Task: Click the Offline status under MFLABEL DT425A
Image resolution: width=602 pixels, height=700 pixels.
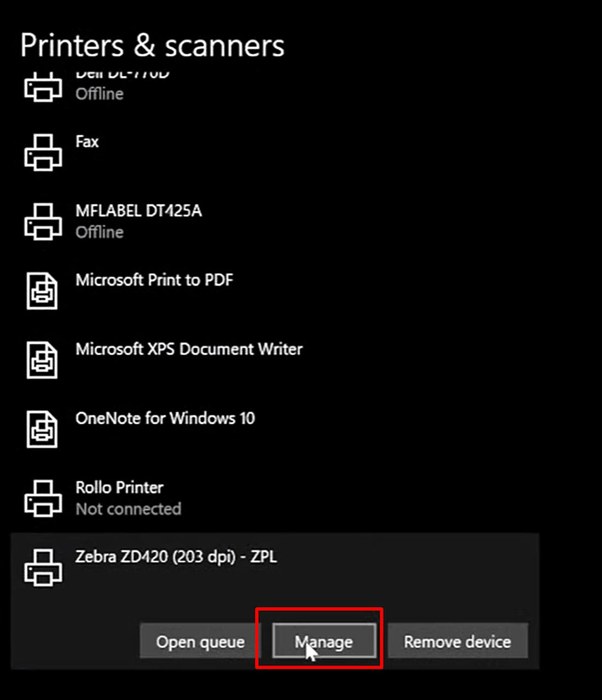Action: tap(100, 232)
